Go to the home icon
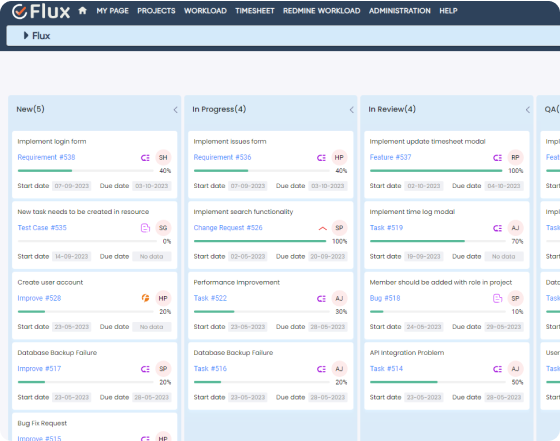This screenshot has height=441, width=560. pyautogui.click(x=82, y=11)
